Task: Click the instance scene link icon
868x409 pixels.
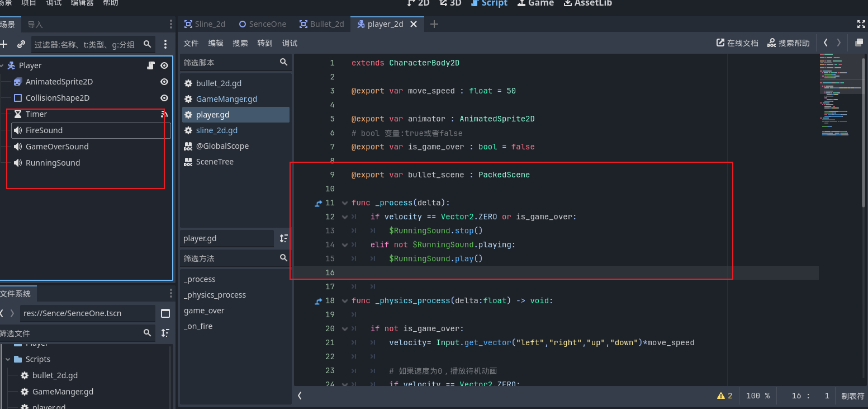Action: 21,44
